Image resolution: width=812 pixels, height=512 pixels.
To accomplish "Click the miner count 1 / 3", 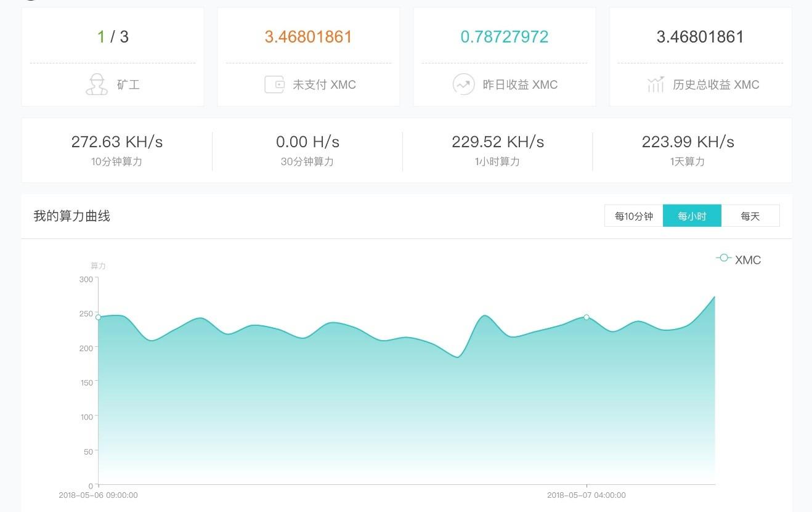I will coord(113,37).
